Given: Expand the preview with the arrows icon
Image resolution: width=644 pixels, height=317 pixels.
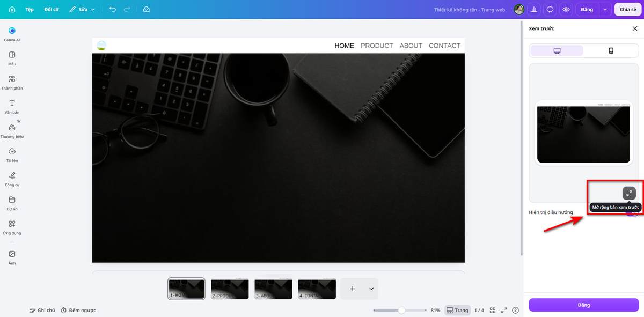Looking at the screenshot, I should [x=629, y=193].
